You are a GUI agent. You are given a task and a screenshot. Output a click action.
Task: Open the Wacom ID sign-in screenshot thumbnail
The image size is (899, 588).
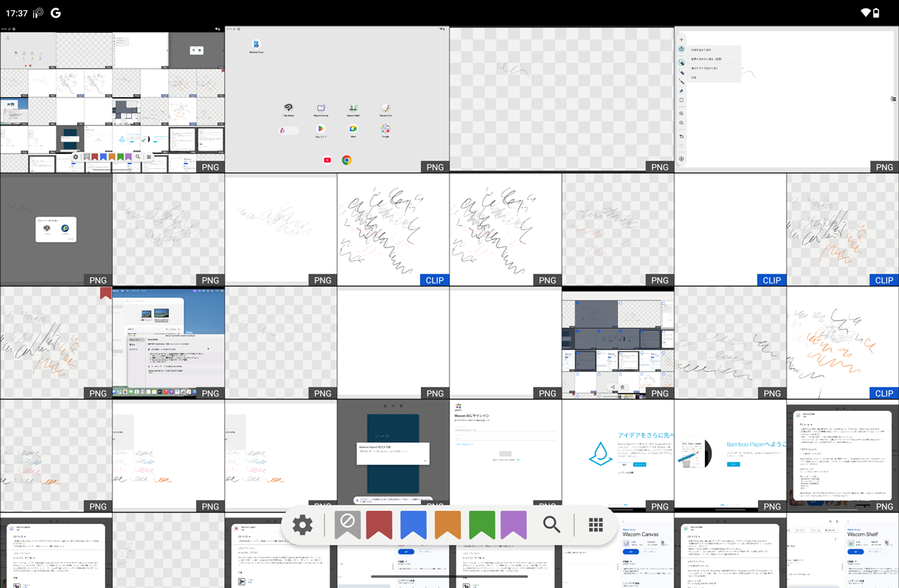pyautogui.click(x=505, y=455)
